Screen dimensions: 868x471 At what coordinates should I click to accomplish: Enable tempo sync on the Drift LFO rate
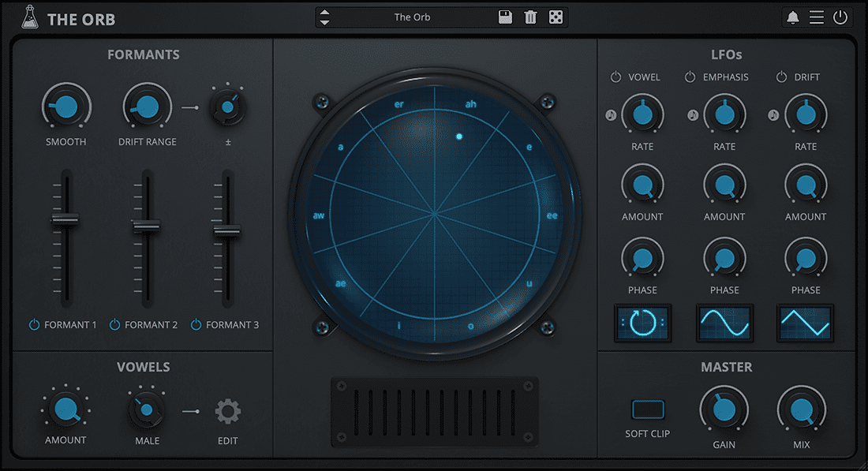coord(772,114)
